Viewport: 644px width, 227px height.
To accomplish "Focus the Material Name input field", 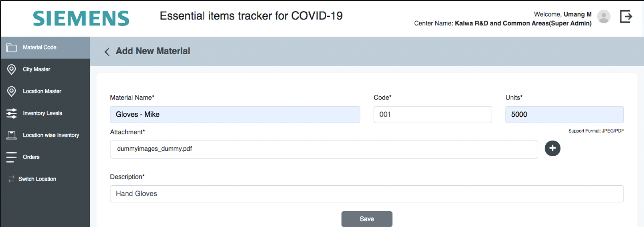I will pos(235,115).
